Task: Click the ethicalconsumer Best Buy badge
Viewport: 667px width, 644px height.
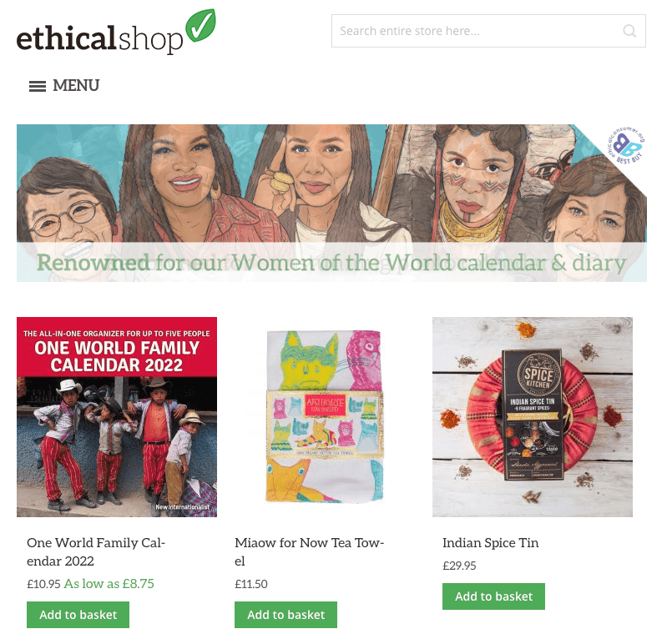Action: [625, 145]
